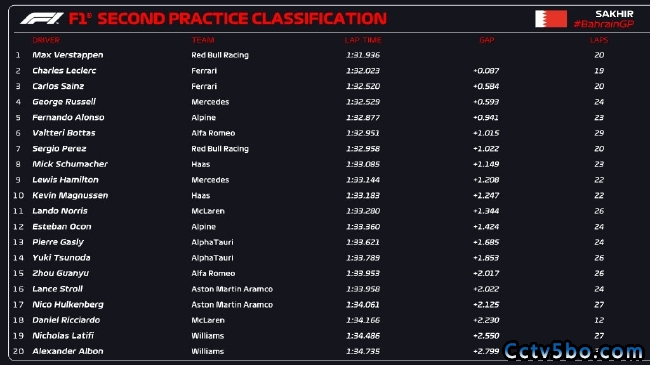Click Carlos Sainz gap +0.584
Viewport: 650px width, 365px height.
pos(486,86)
